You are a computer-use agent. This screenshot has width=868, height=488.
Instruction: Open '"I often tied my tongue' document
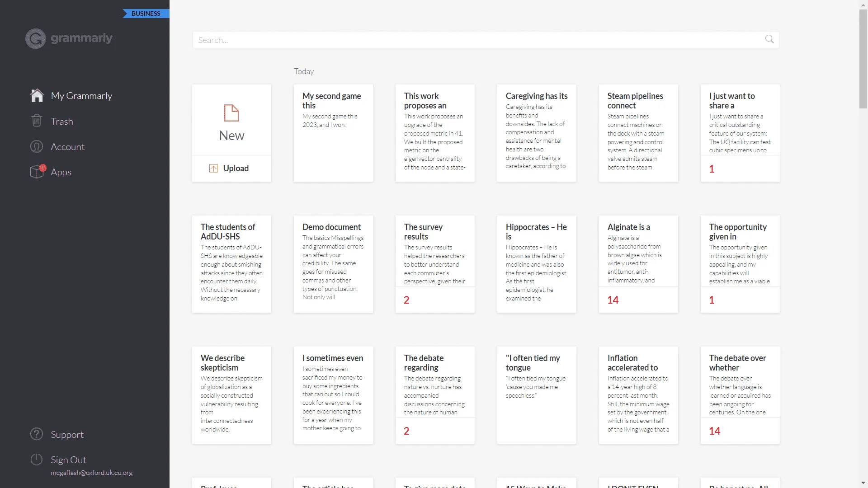point(537,395)
